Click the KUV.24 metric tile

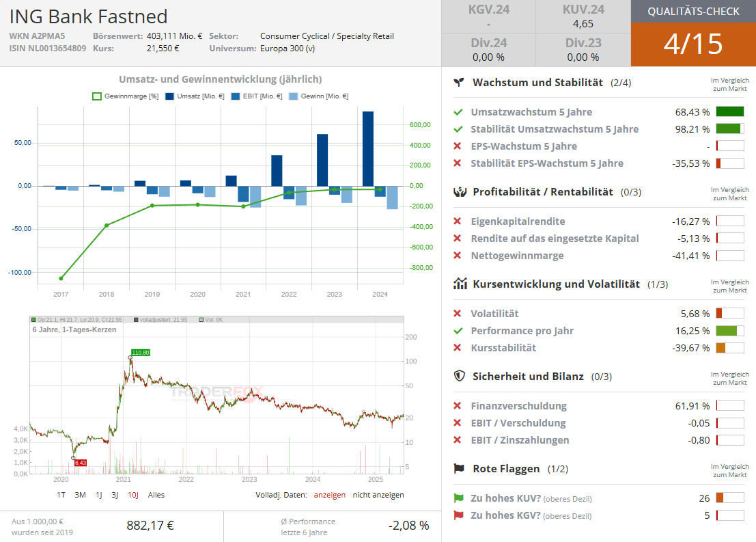coord(583,16)
